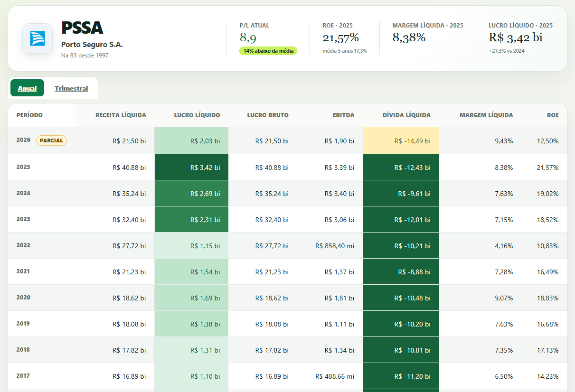Click the 2023 period row label
The width and height of the screenshot is (575, 392).
pos(23,219)
